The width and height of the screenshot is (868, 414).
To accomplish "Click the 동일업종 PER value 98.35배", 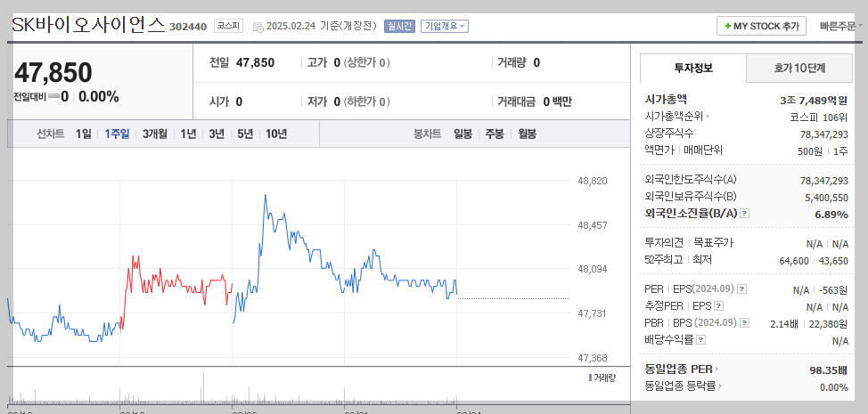I will pos(829,369).
